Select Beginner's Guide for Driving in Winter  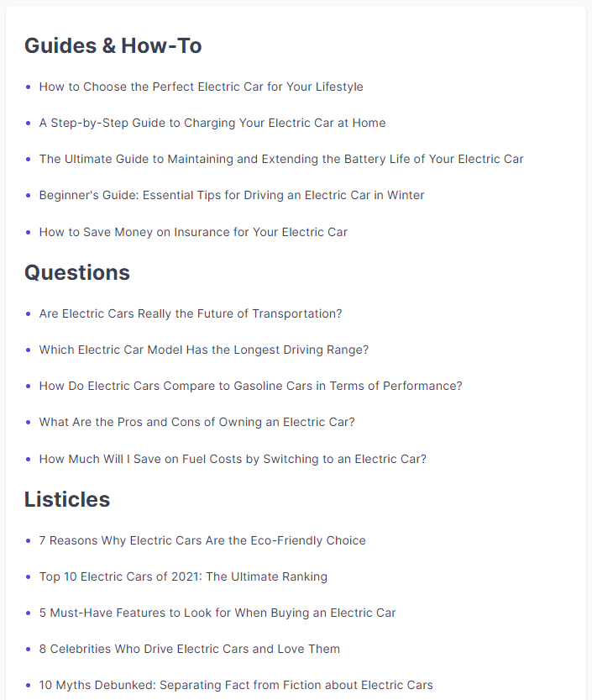coord(232,195)
